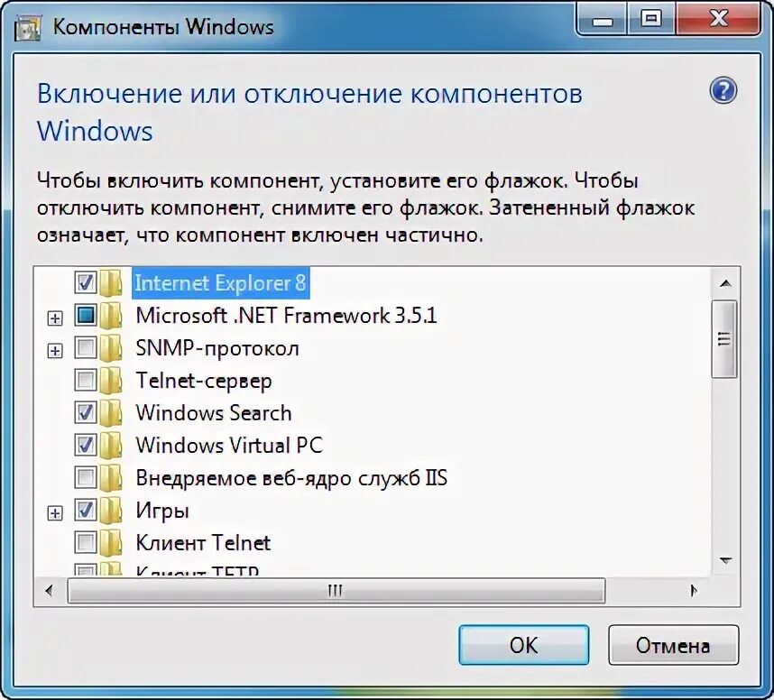Click the Windows Components title bar icon
Viewport: 774px width, 700px height.
tap(27, 29)
